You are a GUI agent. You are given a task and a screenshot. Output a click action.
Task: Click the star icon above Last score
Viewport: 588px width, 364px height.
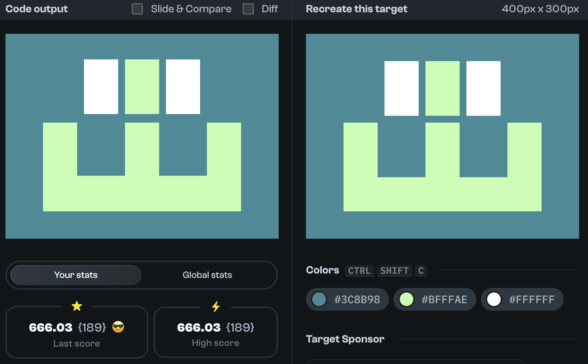[x=77, y=306]
